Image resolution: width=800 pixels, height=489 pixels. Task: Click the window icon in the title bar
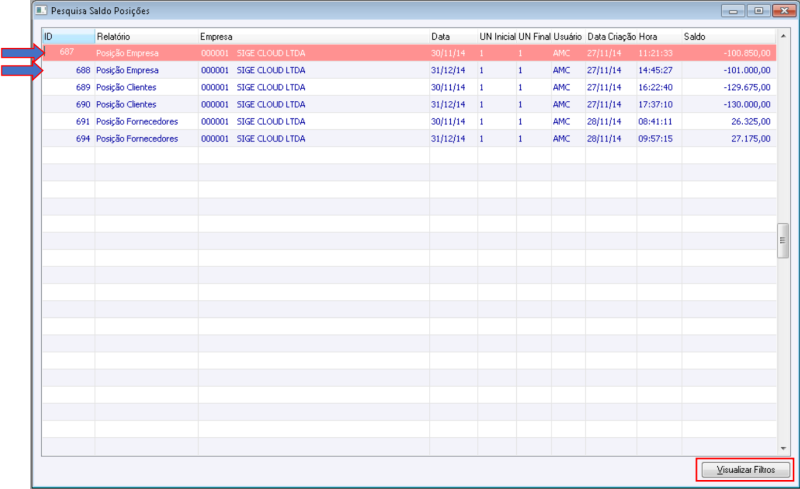click(41, 10)
